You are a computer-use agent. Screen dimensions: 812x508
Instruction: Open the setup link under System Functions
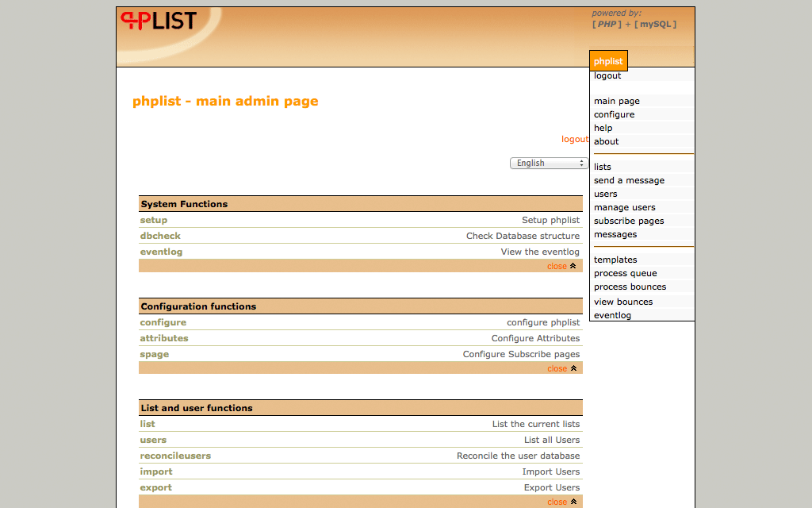pos(154,220)
